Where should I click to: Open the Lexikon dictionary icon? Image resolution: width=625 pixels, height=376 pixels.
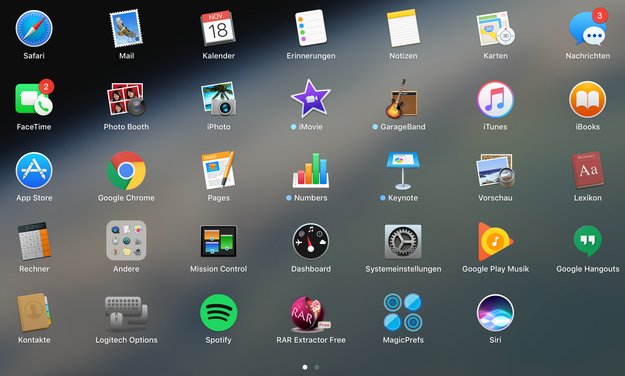[588, 170]
